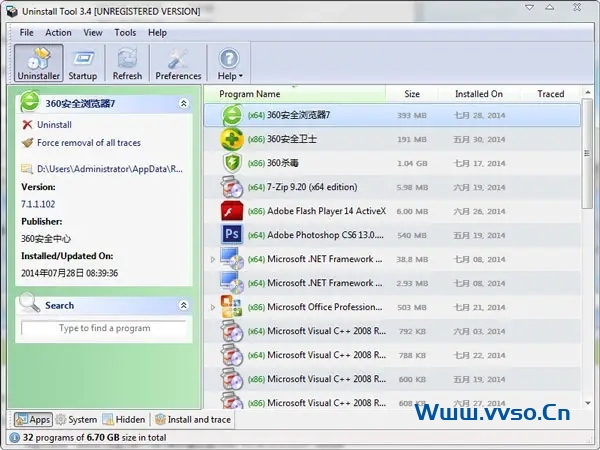600x450 pixels.
Task: Click Force removal of all traces
Action: click(88, 143)
